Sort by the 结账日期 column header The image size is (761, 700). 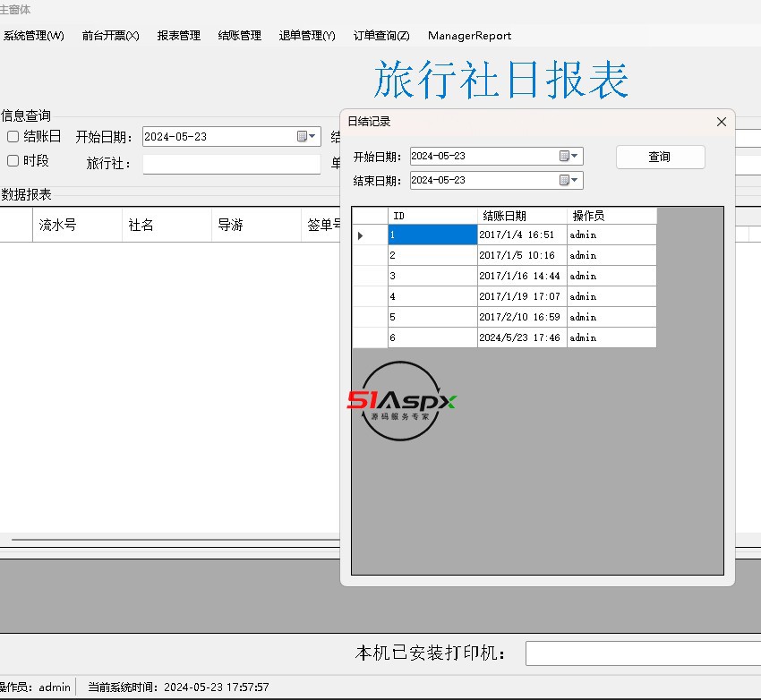tap(522, 216)
